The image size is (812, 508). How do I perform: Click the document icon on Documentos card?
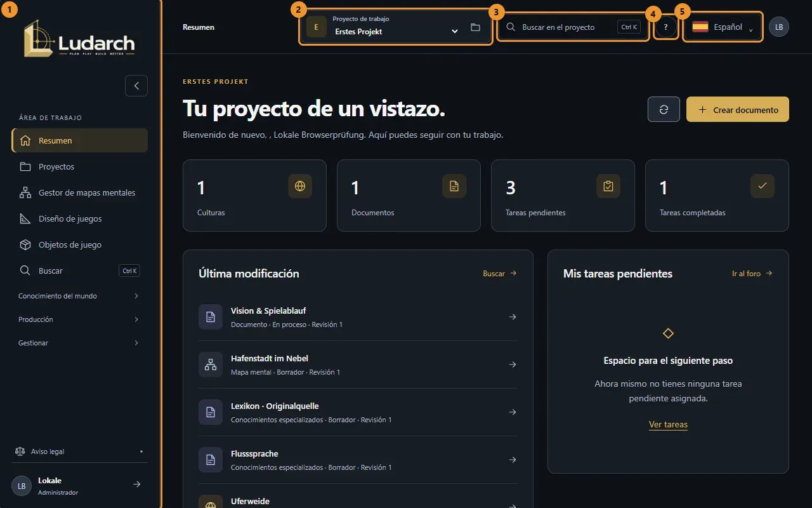pos(454,186)
